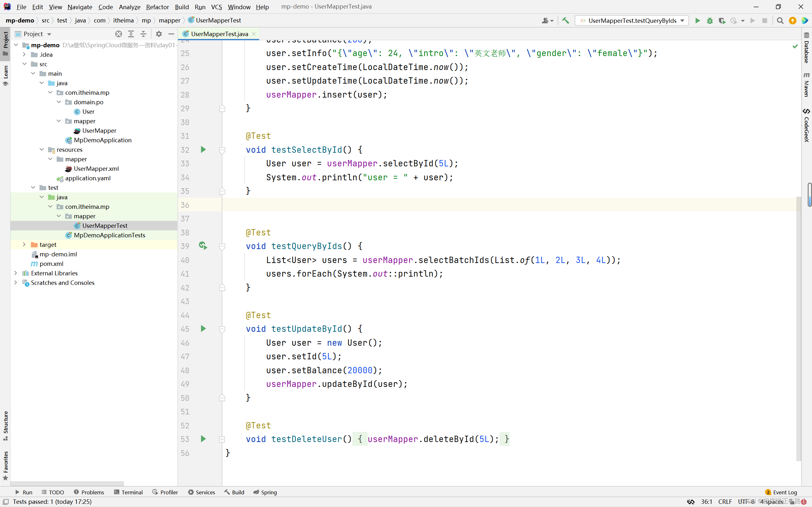This screenshot has height=507, width=812.
Task: Click the testQueryByIds dropdown in toolbar
Action: click(633, 21)
